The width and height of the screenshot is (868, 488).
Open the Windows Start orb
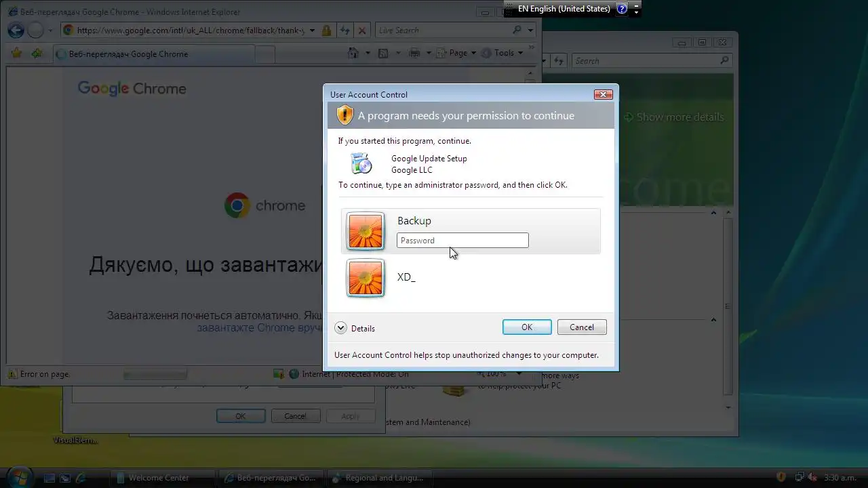tap(19, 476)
